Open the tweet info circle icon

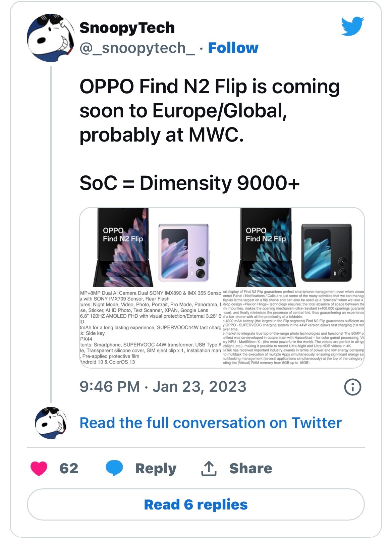pos(353,387)
